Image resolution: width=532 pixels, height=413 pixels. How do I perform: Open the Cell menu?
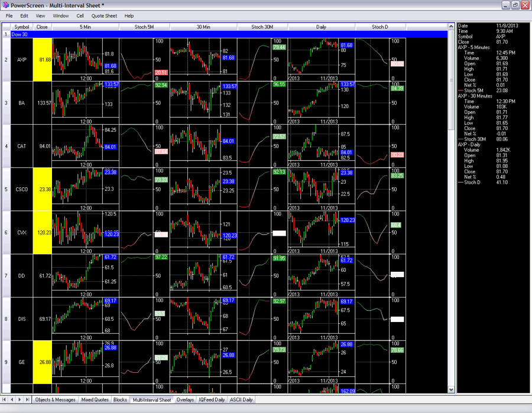(x=80, y=15)
